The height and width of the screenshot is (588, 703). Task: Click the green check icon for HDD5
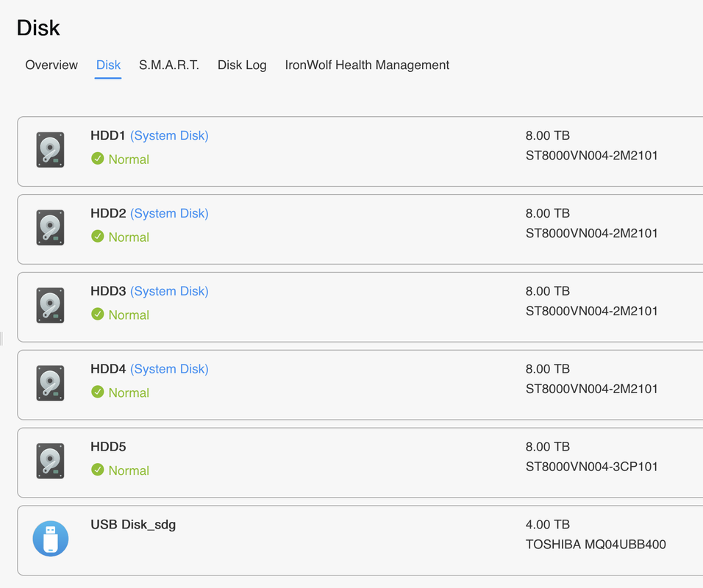(98, 470)
